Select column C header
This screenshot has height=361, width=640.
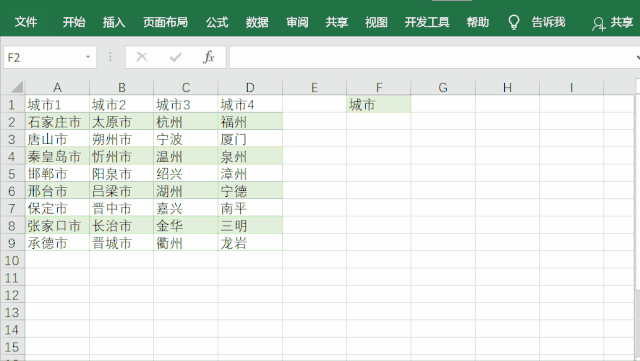pyautogui.click(x=186, y=87)
